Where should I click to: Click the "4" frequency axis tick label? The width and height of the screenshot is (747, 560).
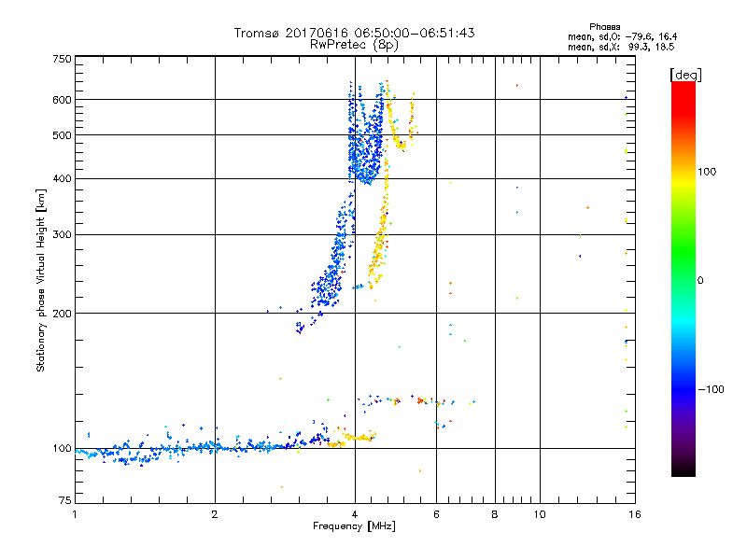(355, 514)
